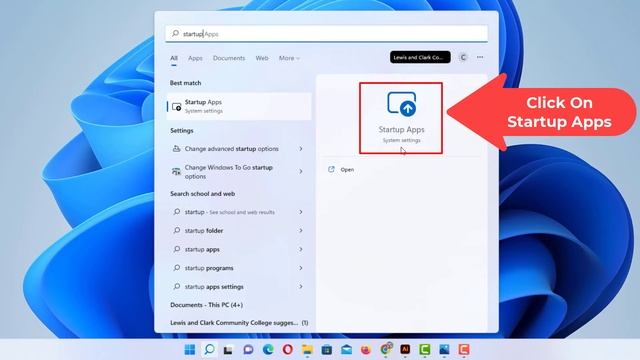Click the taskbar Search icon
Viewport: 640px width, 360px height.
tap(209, 349)
